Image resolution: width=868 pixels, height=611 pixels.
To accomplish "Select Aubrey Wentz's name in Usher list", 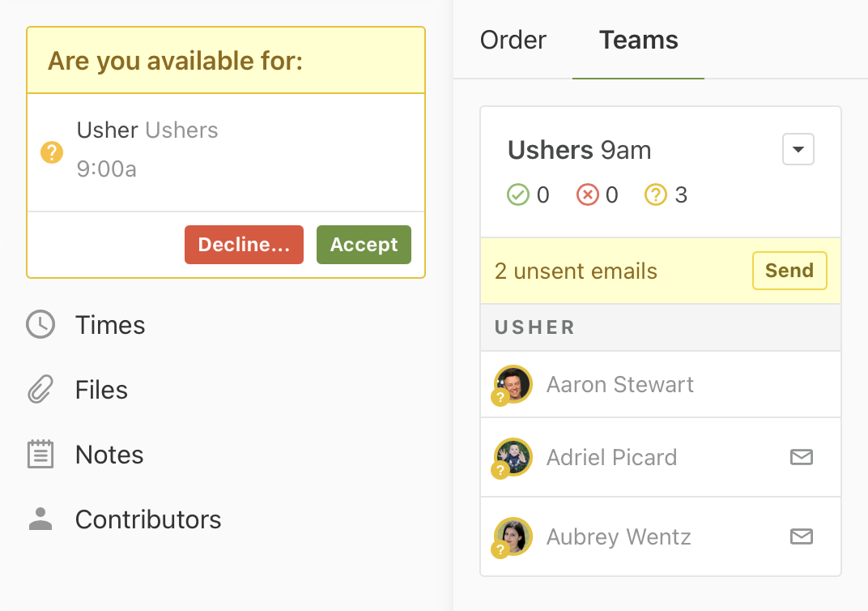I will pyautogui.click(x=619, y=536).
